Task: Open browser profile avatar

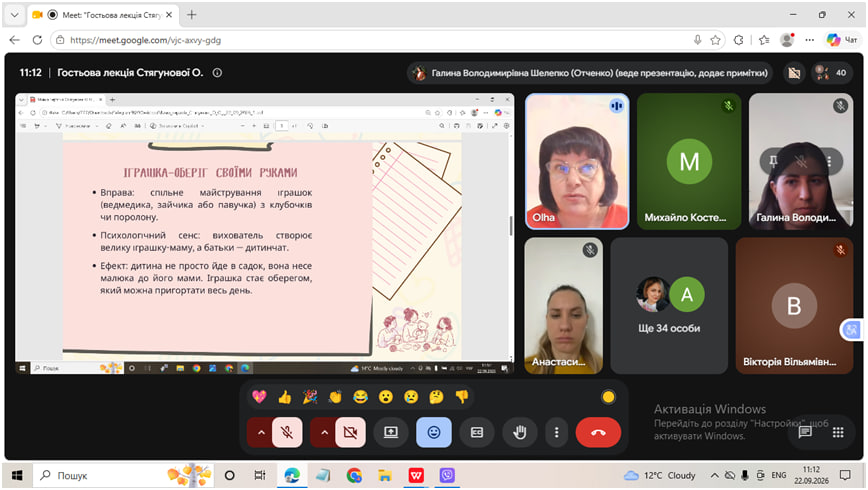Action: pyautogui.click(x=787, y=40)
